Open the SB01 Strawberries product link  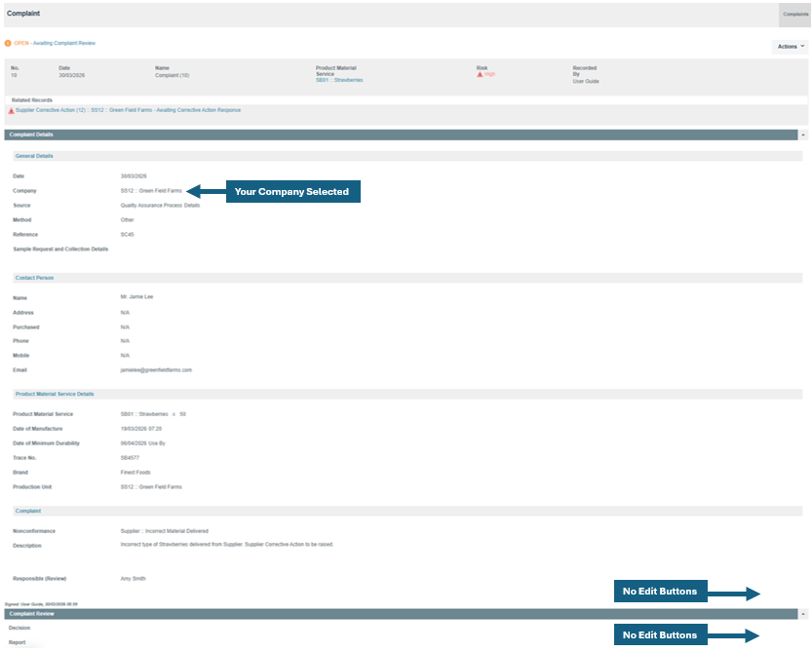point(339,80)
